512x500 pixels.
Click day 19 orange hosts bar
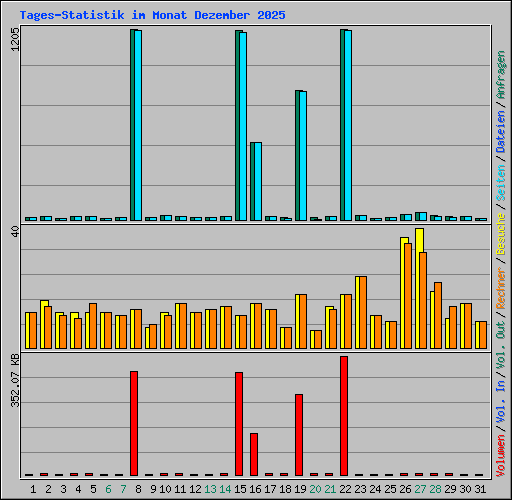click(303, 321)
